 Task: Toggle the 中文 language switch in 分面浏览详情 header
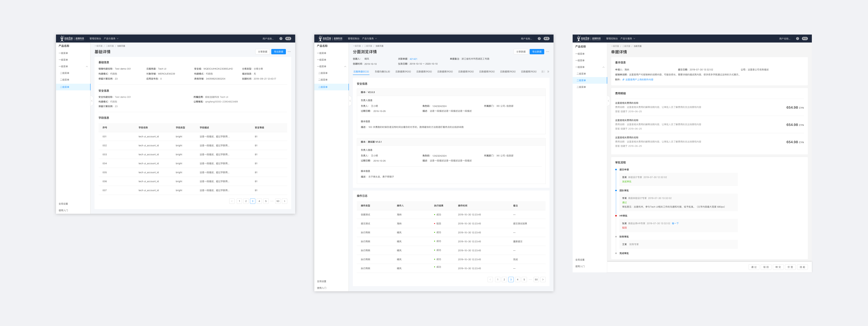click(546, 39)
